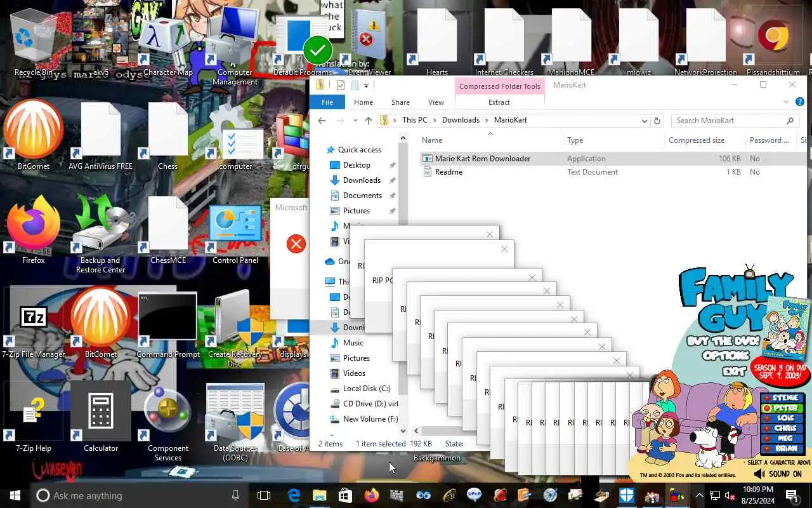Open Customize Quick Access Toolbar dropdown
The image size is (812, 508).
pyautogui.click(x=366, y=85)
